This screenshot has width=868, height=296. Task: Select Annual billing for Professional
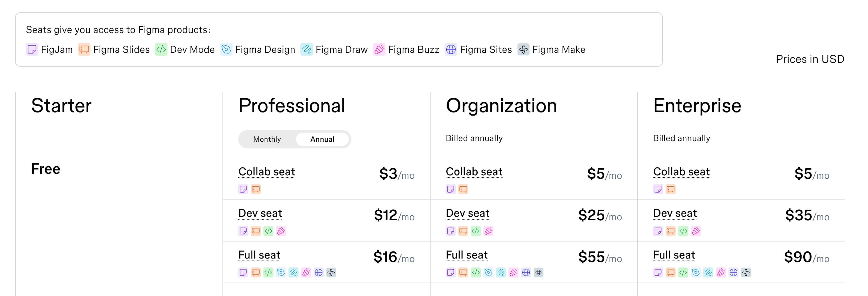click(x=322, y=139)
